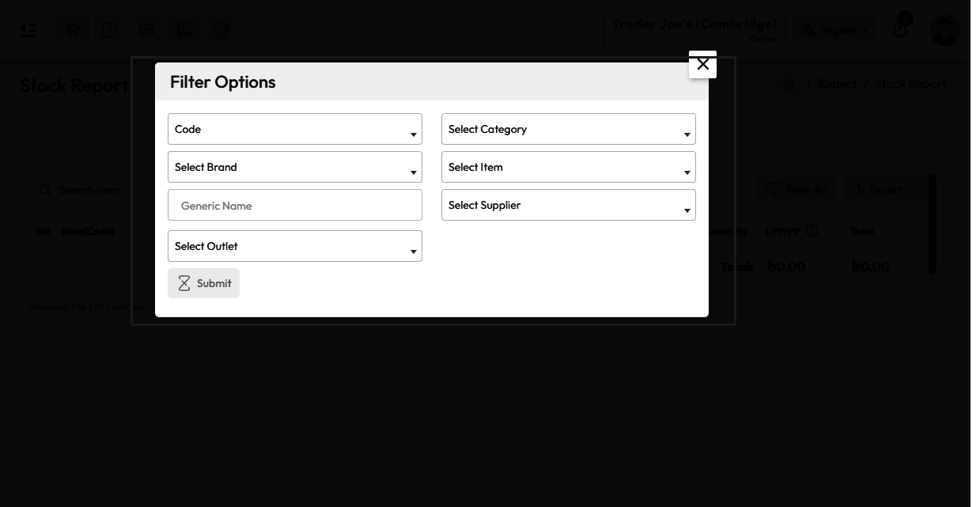Open the Export dropdown button
This screenshot has width=980, height=507.
point(885,190)
